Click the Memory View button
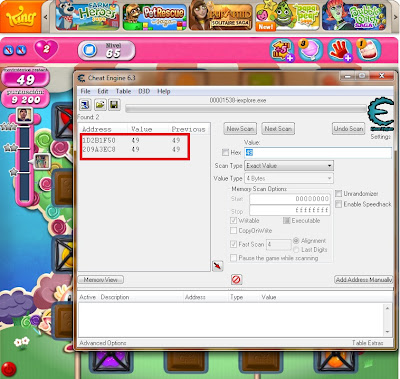This screenshot has height=379, width=400. click(x=101, y=280)
